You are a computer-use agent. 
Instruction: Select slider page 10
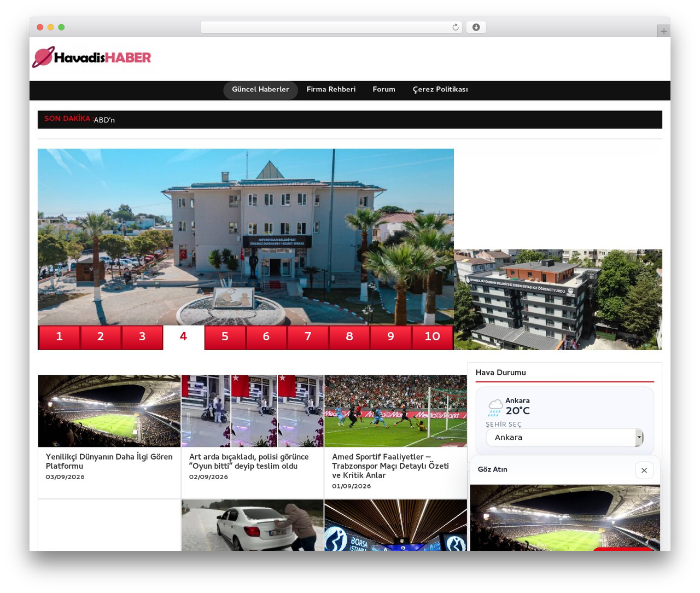432,337
